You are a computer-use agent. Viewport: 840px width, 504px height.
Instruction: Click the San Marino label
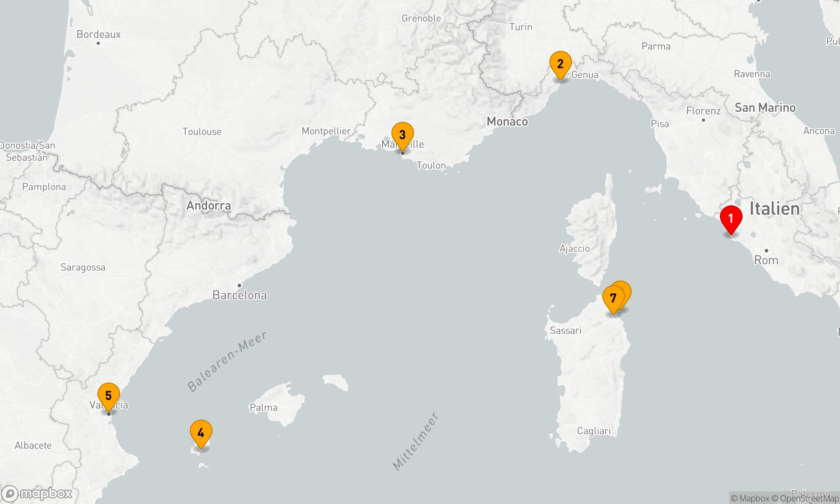(x=765, y=108)
